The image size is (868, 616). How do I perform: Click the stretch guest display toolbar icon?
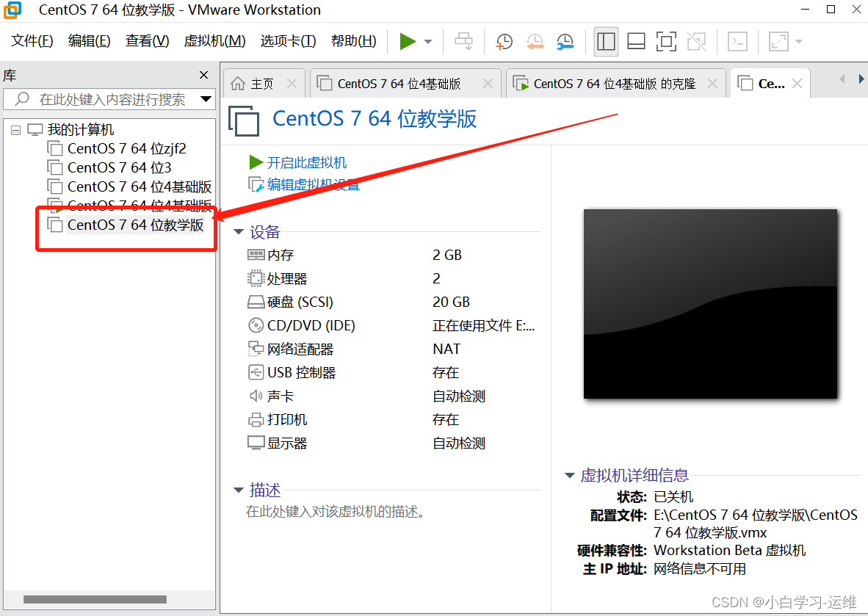778,42
